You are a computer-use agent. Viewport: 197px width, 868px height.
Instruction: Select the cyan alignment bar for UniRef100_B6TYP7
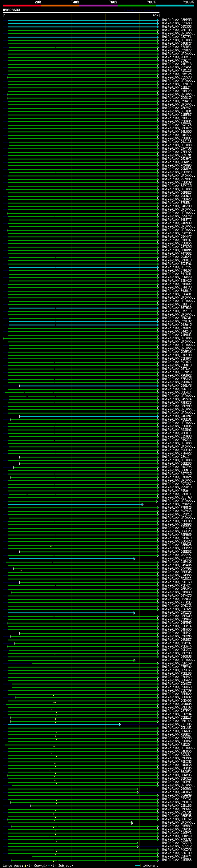(84, 268)
